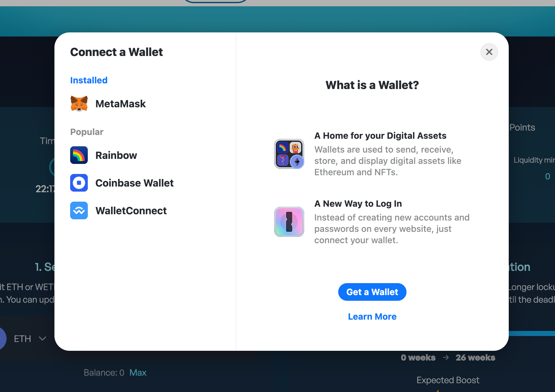
Task: Click the WalletConnect icon
Action: (x=79, y=210)
